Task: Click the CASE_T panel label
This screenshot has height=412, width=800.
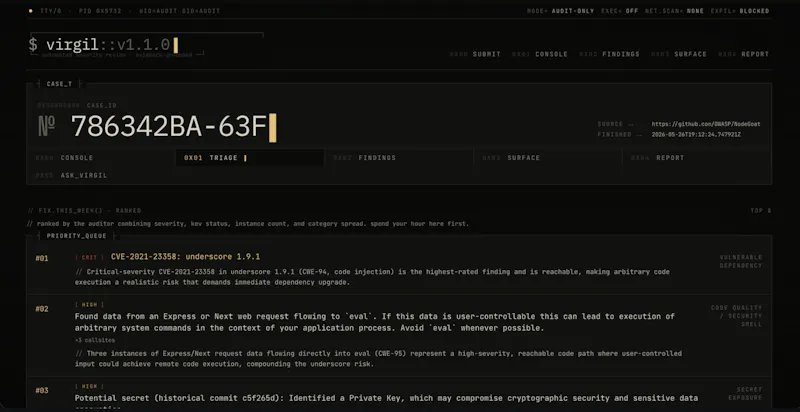Action: coord(59,84)
